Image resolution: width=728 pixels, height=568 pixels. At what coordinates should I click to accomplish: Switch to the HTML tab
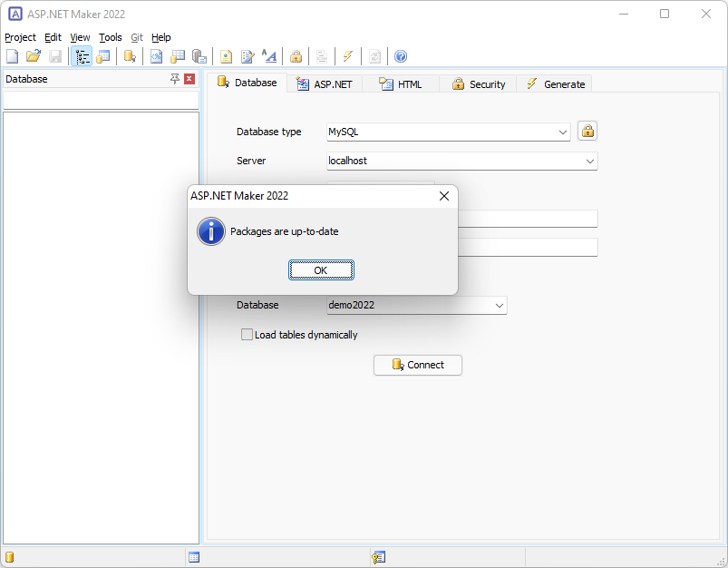401,84
